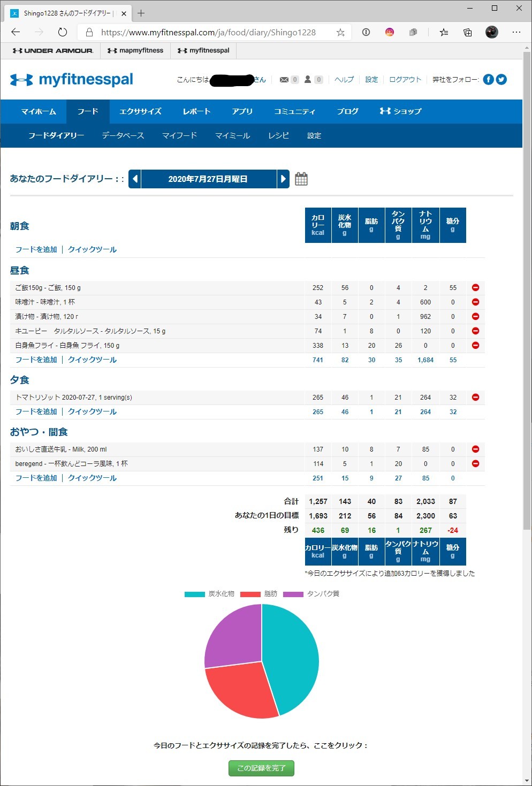Open the ヘルプ link
The height and width of the screenshot is (786, 532).
344,80
